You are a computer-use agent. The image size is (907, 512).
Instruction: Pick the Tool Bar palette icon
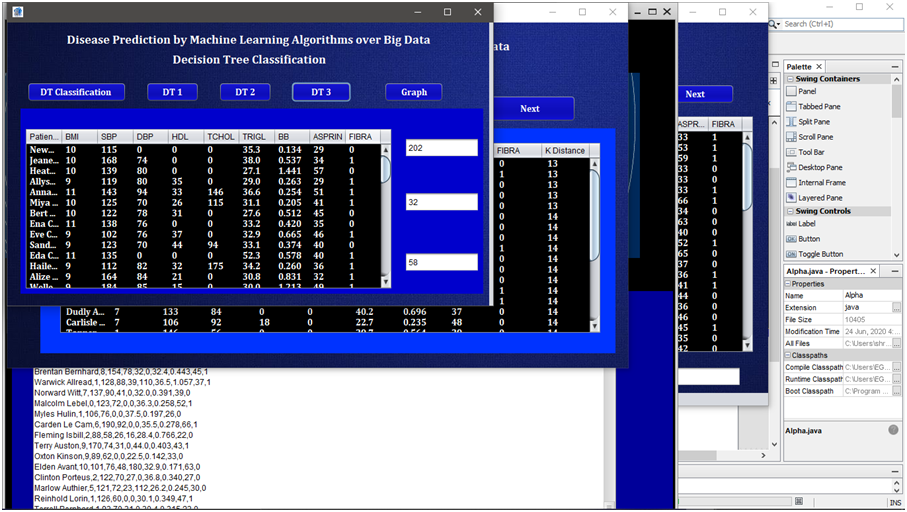click(x=791, y=152)
